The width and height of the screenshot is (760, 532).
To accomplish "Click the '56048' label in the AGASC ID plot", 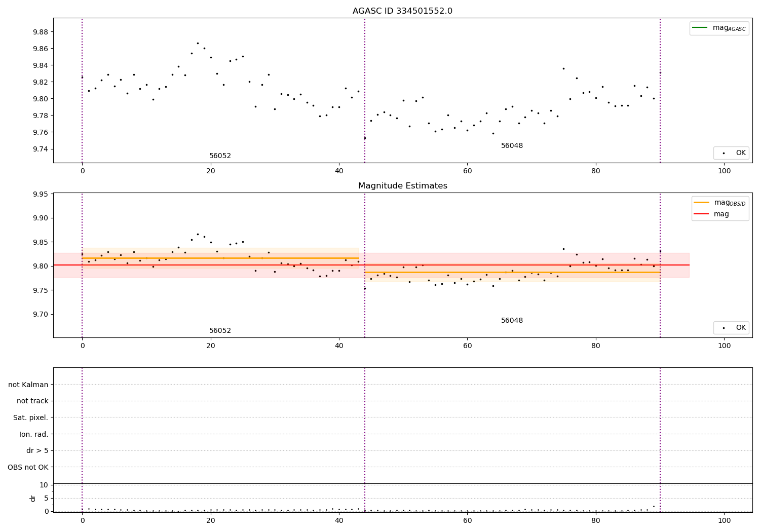I will [512, 146].
